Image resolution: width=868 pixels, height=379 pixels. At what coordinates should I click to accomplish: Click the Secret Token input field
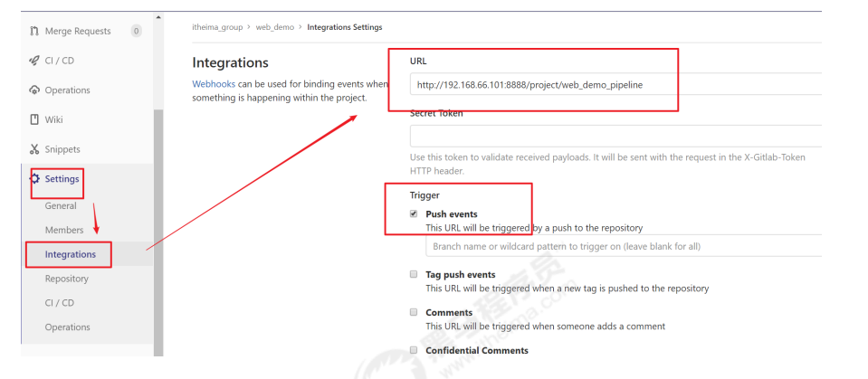615,136
